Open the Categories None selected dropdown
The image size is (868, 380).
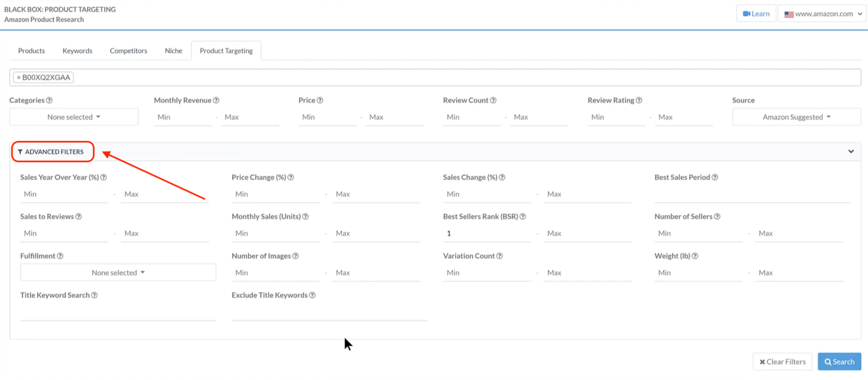(74, 117)
